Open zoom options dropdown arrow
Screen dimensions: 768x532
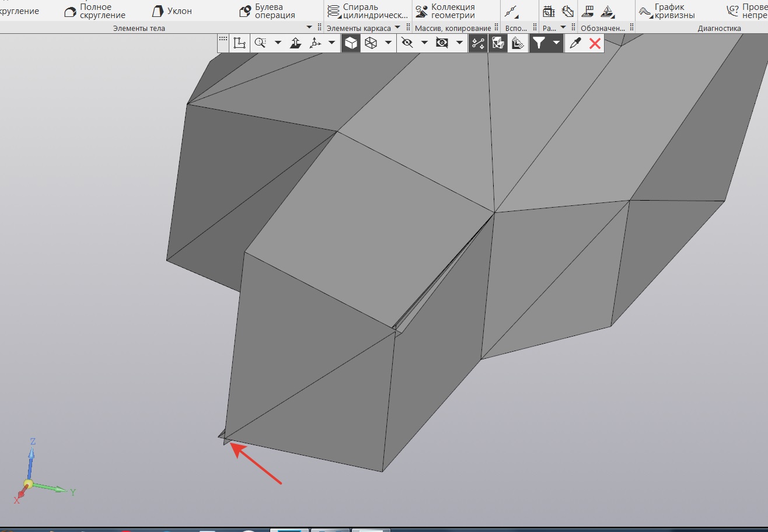click(x=278, y=43)
